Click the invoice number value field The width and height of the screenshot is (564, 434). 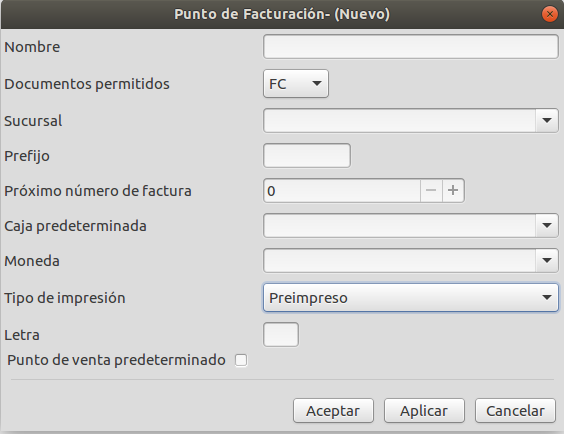tap(342, 191)
